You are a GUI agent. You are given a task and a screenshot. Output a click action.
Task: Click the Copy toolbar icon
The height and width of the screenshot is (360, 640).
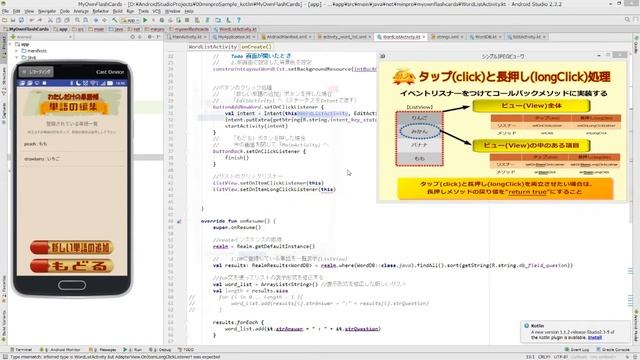[x=58, y=20]
